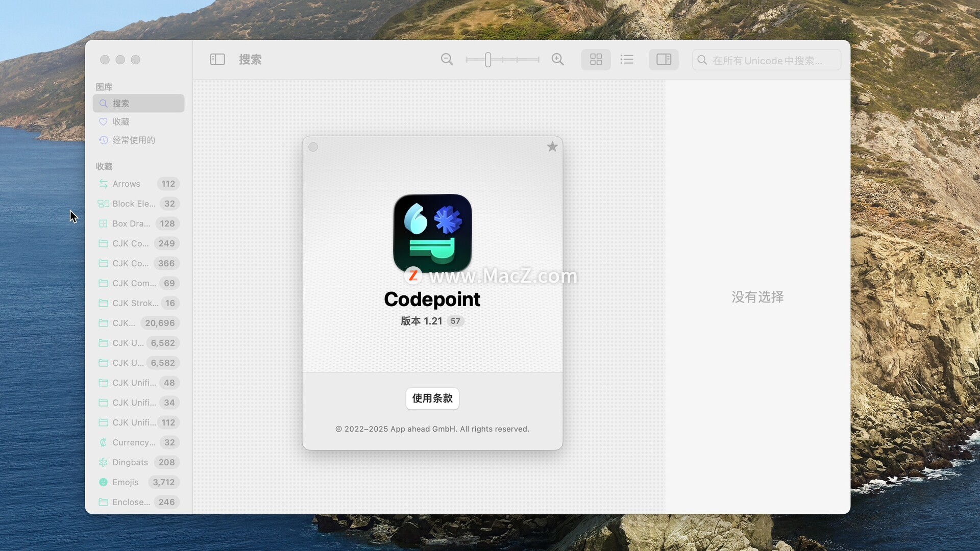980x551 pixels.
Task: Open the Dingbats collection
Action: click(x=130, y=463)
